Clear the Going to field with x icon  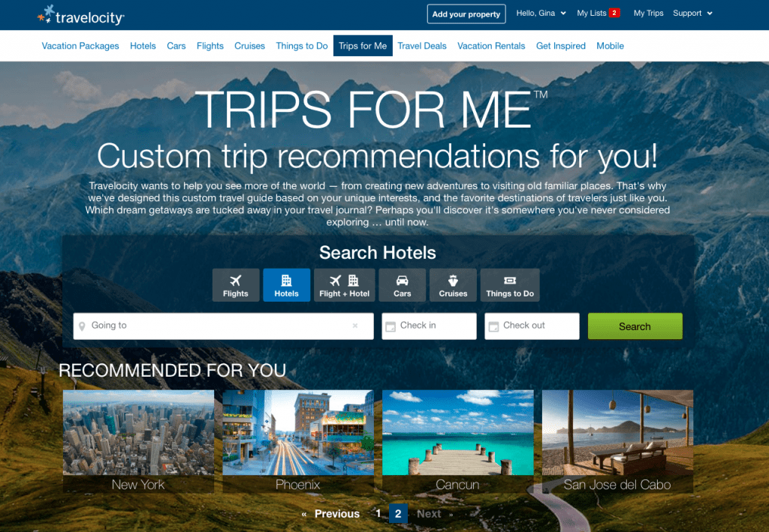(x=355, y=326)
